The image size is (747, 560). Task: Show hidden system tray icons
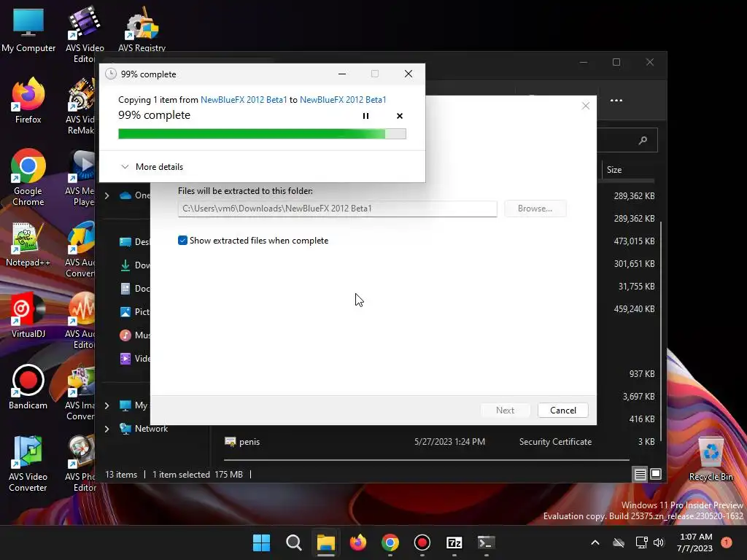coord(595,542)
